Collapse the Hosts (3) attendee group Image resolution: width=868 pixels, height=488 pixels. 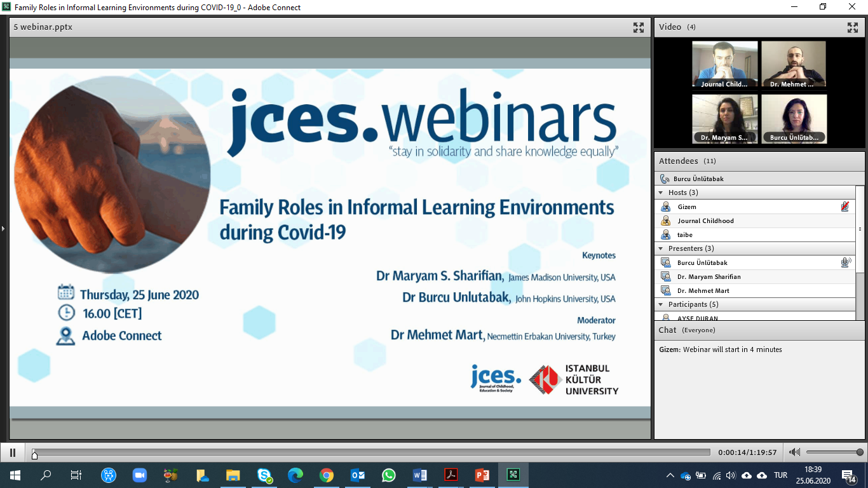pyautogui.click(x=661, y=193)
